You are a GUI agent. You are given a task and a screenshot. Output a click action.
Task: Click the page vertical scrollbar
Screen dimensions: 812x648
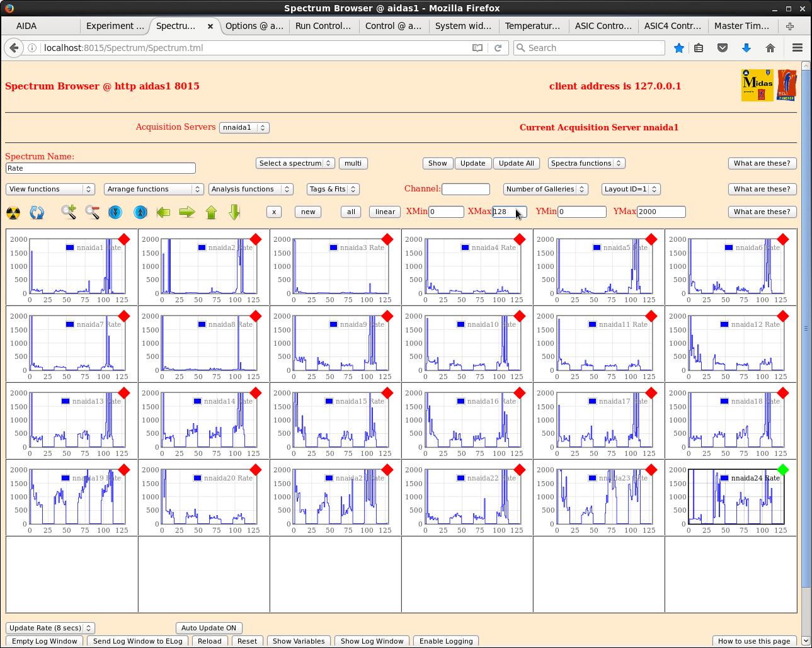[806, 353]
